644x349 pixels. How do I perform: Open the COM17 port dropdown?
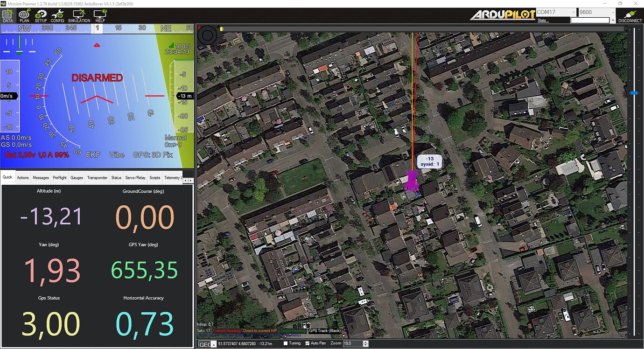click(x=574, y=12)
